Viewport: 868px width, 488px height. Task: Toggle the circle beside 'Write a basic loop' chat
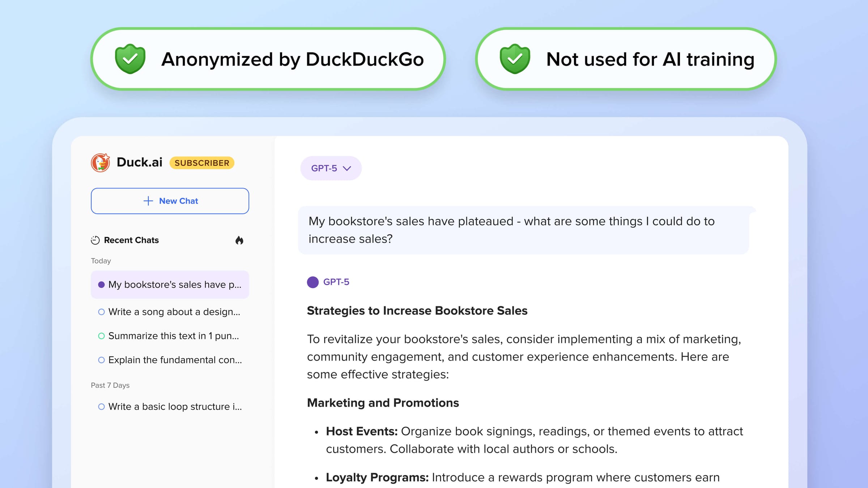[x=101, y=406]
